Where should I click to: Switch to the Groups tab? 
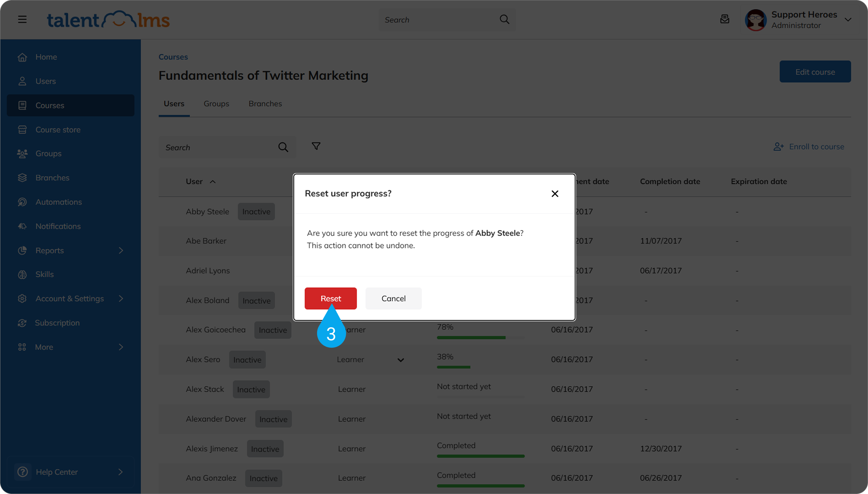click(x=216, y=103)
